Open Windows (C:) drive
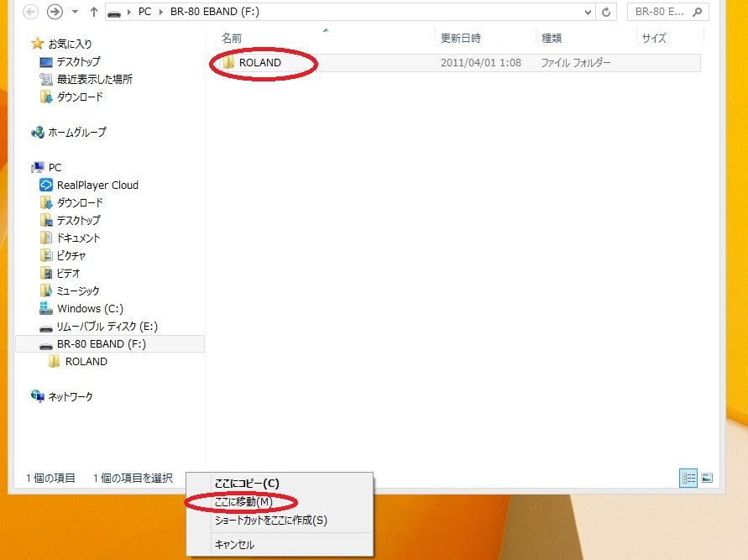 90,309
